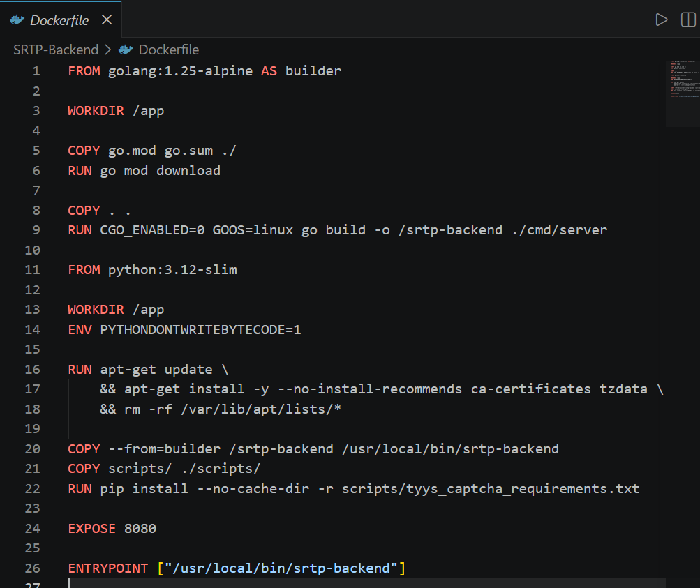Click the port number "8080"
The image size is (700, 588).
(x=140, y=529)
